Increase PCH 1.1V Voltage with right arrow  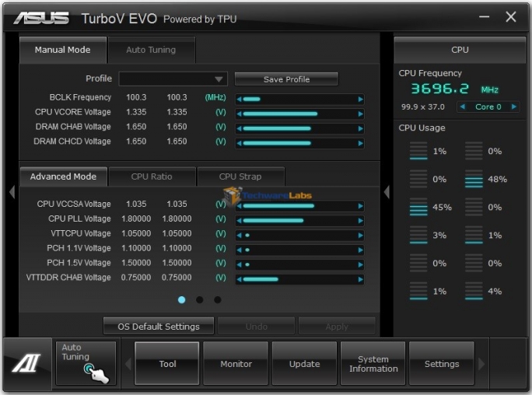tap(360, 250)
